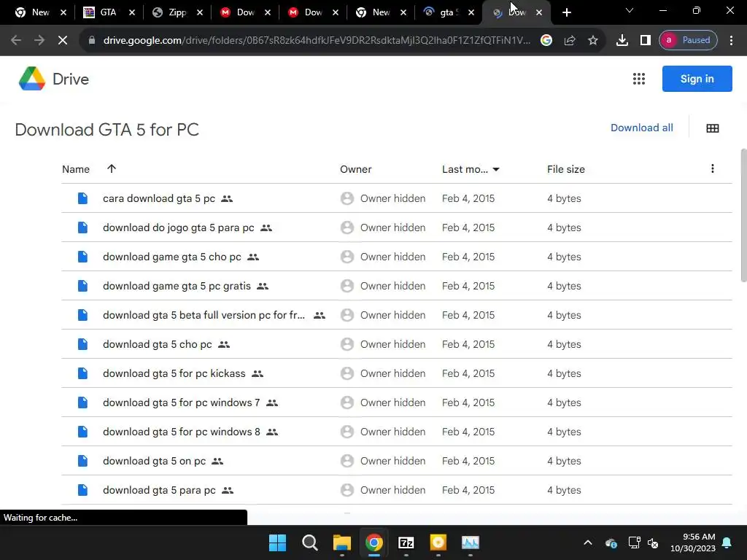Switch to the Zipp tab
The height and width of the screenshot is (560, 747).
tap(178, 12)
